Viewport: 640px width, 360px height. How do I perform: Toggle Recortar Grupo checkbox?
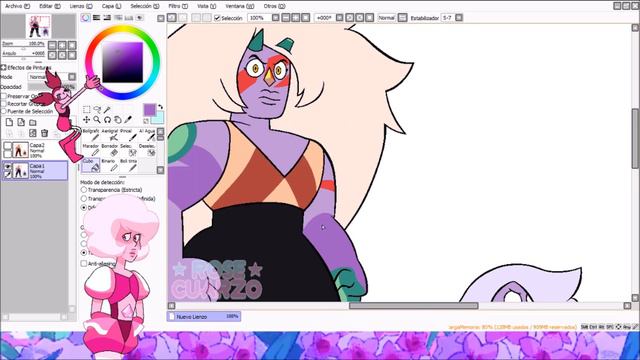(x=4, y=104)
